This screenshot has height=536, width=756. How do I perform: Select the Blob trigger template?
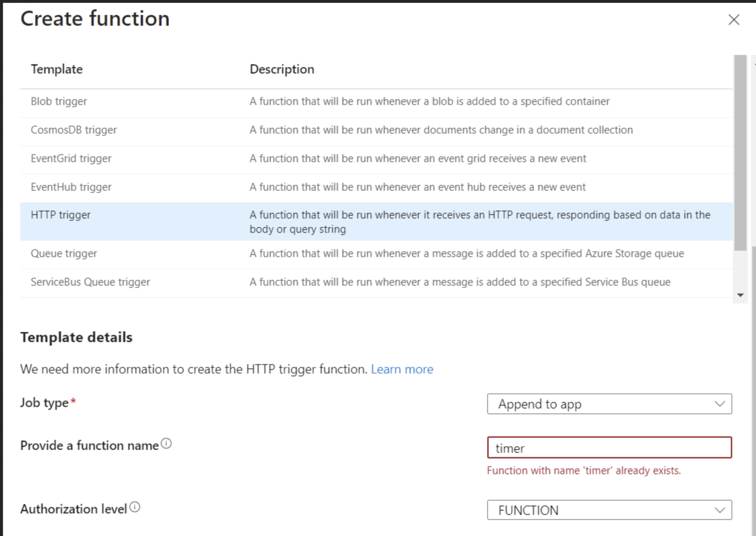pos(59,101)
